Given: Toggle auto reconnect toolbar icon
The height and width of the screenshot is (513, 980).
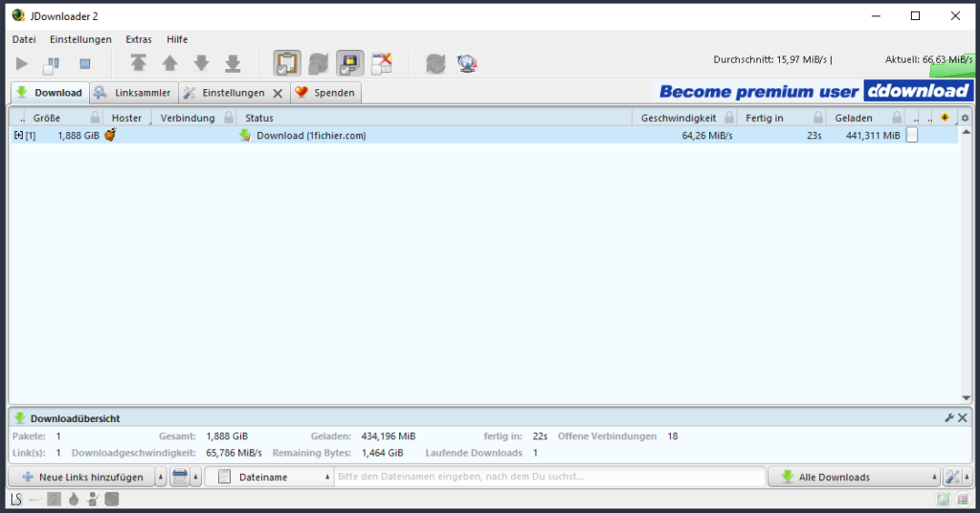Looking at the screenshot, I should pos(318,63).
